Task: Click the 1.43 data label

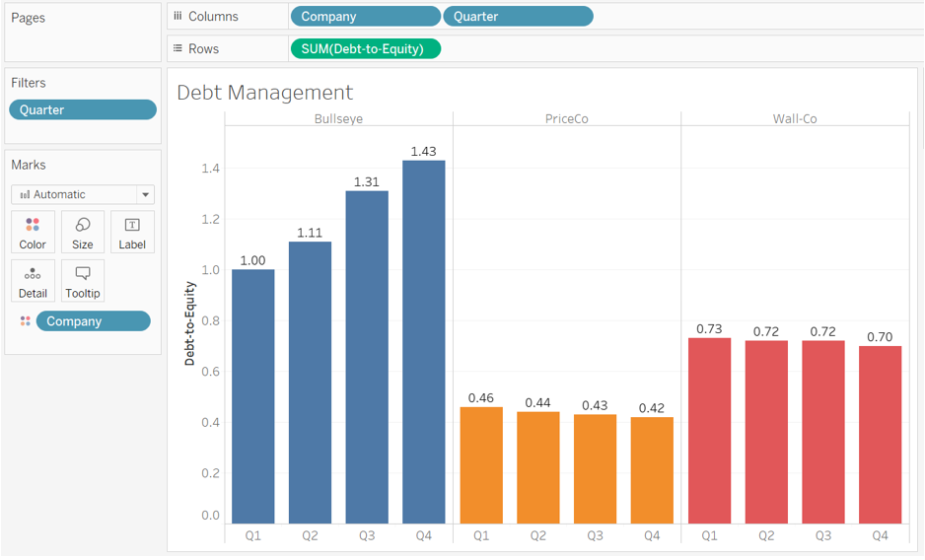Action: [424, 151]
